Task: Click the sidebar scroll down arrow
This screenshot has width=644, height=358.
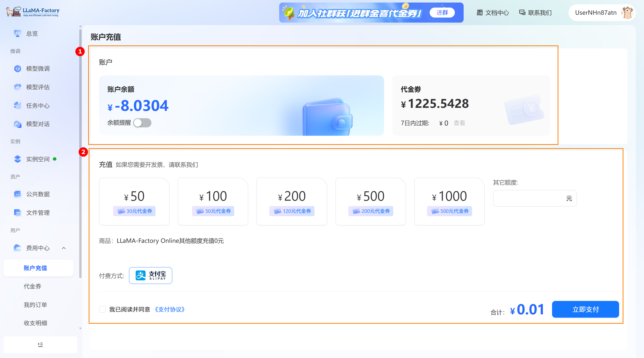Action: pos(80,329)
